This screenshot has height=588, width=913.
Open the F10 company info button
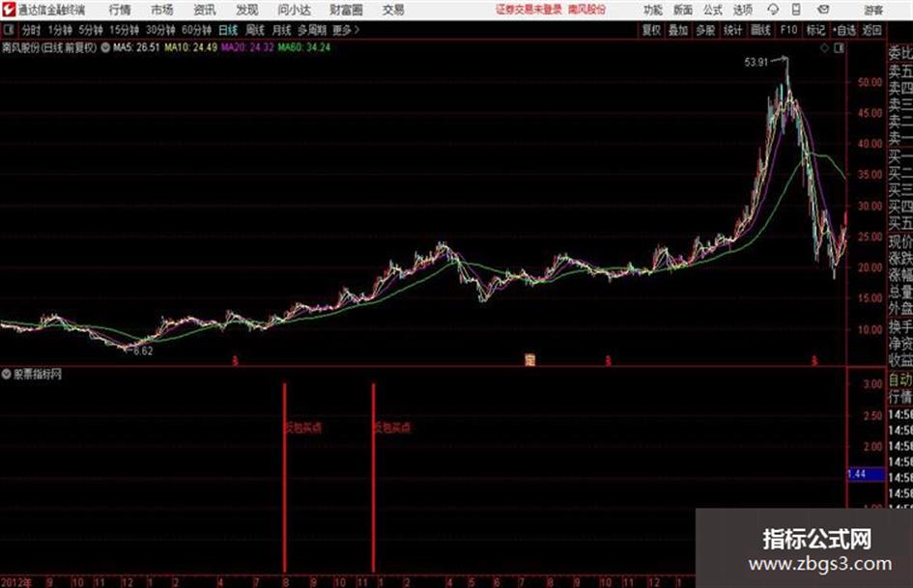pos(789,30)
